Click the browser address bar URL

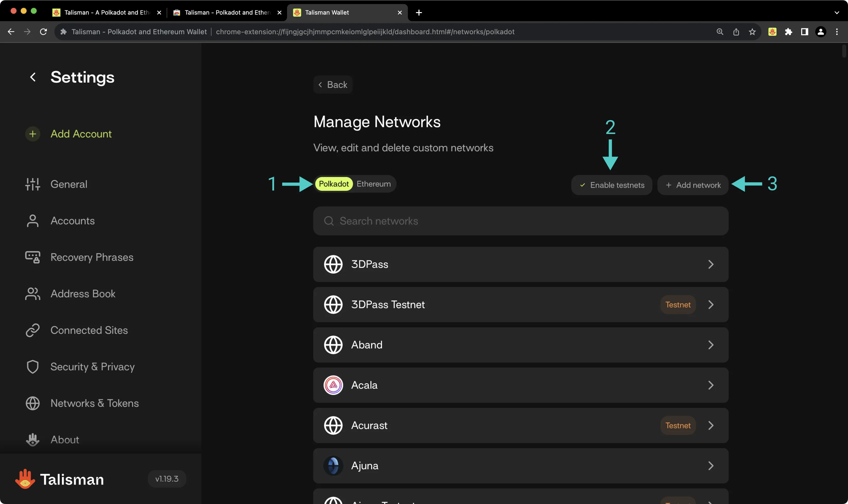tap(365, 32)
